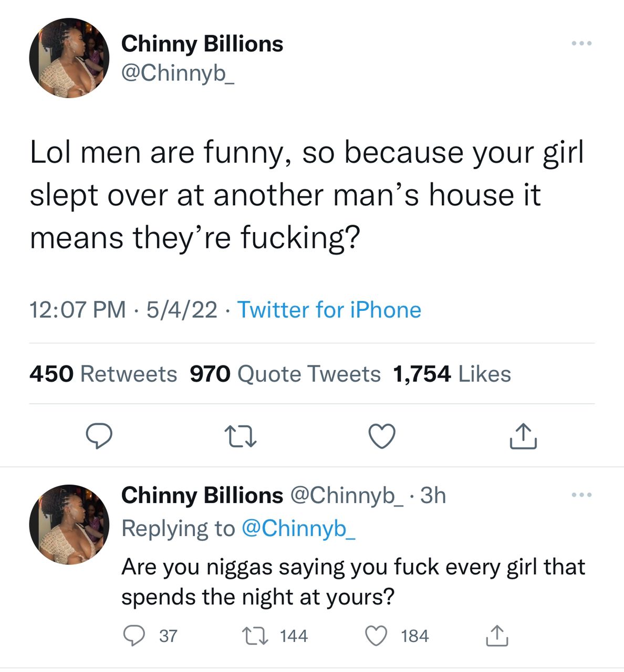
Task: Like the main tweet
Action: coord(381,436)
